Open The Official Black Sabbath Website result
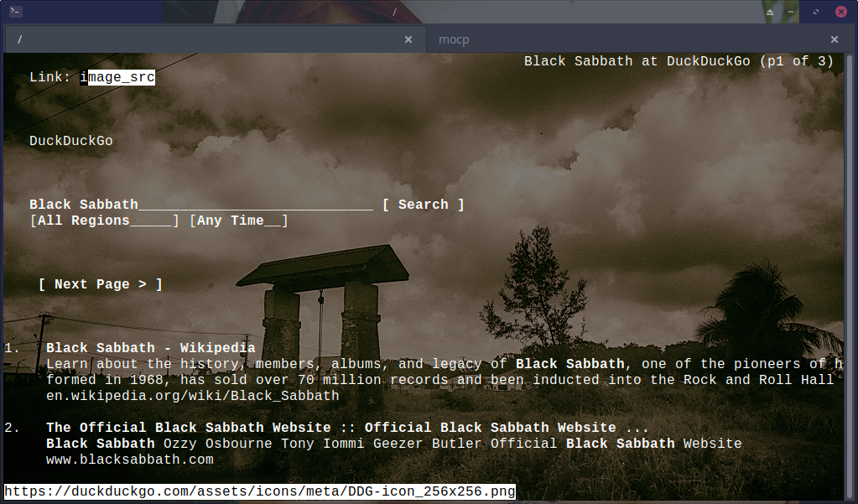858x504 pixels. [x=347, y=428]
